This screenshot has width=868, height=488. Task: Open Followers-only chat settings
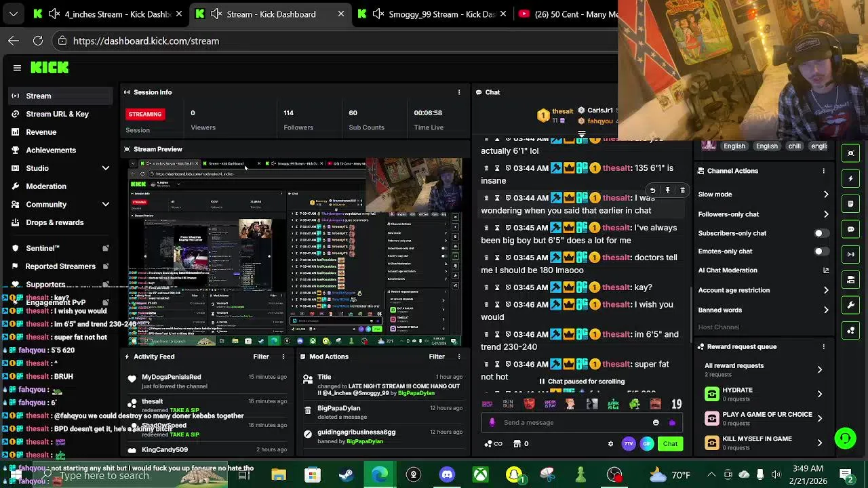tap(764, 214)
